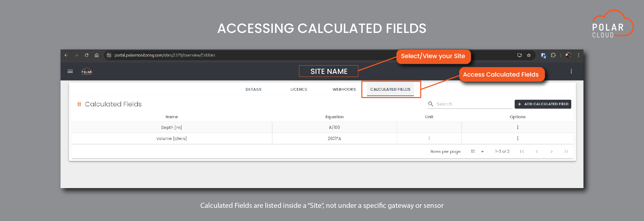Screen dimensions: 644x221
Task: Switch to the Details tab
Action: [x=253, y=89]
